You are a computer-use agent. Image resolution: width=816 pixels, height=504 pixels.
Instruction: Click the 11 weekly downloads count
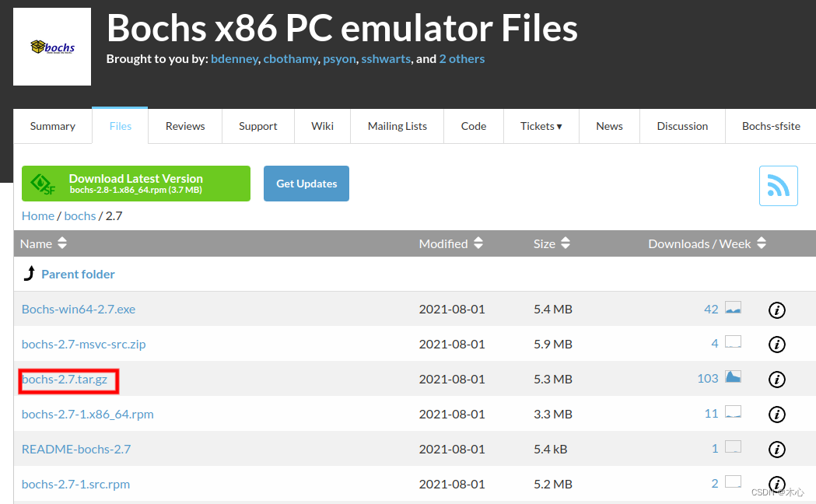pyautogui.click(x=712, y=414)
